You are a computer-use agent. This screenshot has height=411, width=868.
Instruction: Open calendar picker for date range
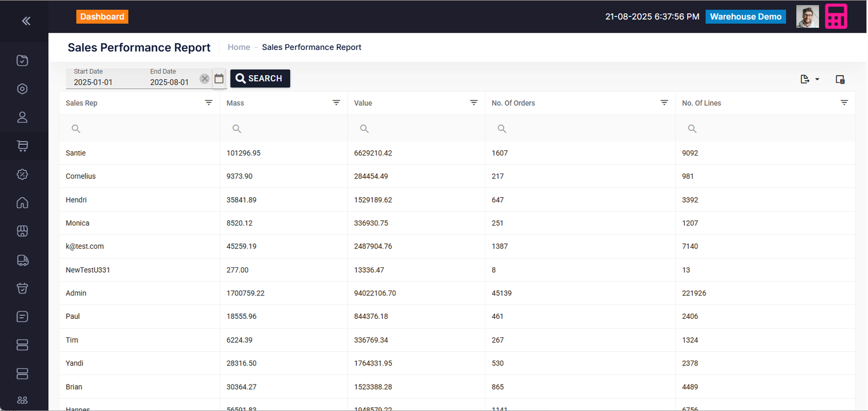point(219,79)
